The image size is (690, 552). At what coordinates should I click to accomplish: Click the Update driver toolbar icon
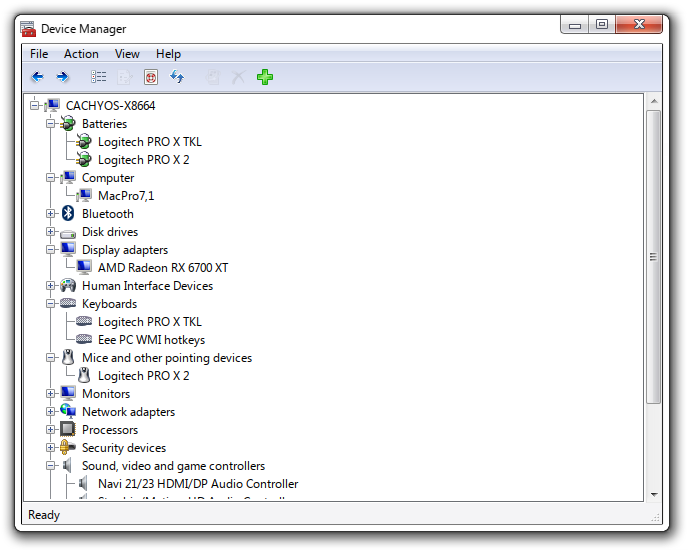pos(213,77)
